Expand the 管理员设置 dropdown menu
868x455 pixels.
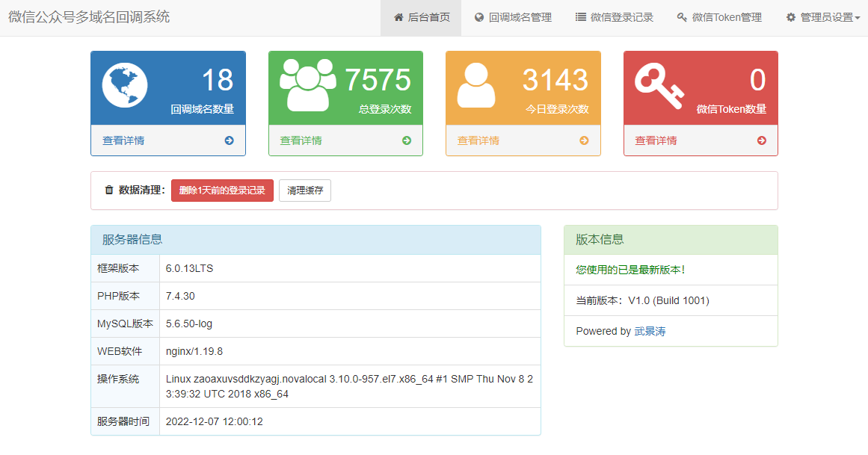tap(822, 17)
